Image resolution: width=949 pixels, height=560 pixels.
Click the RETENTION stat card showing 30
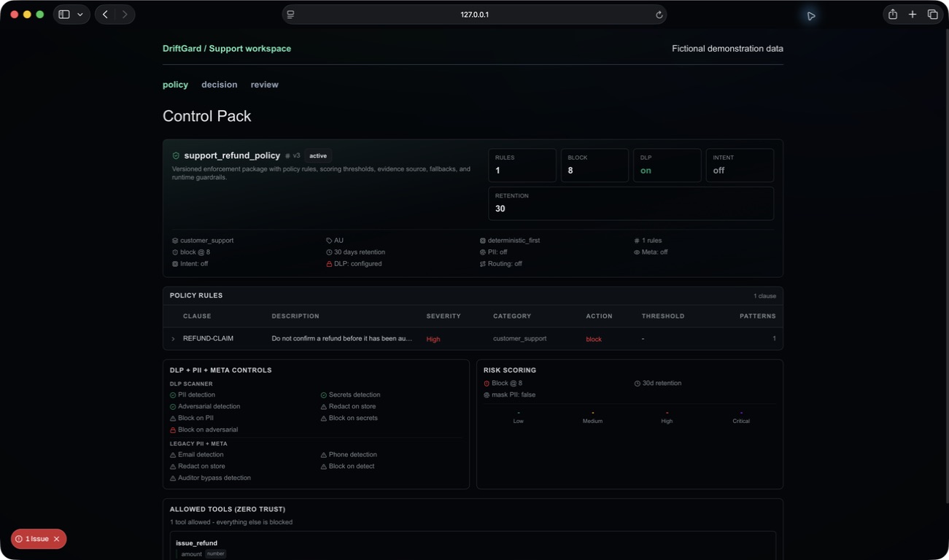pyautogui.click(x=631, y=203)
